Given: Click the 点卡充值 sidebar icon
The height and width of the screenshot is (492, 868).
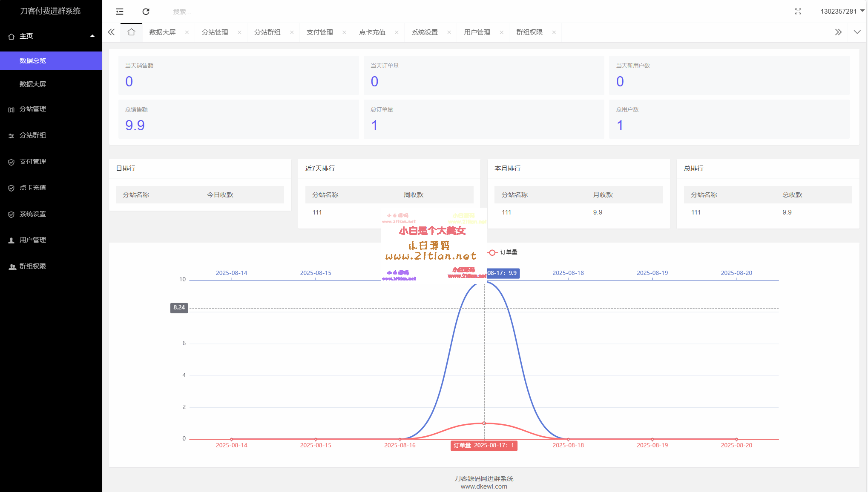Looking at the screenshot, I should pyautogui.click(x=11, y=188).
